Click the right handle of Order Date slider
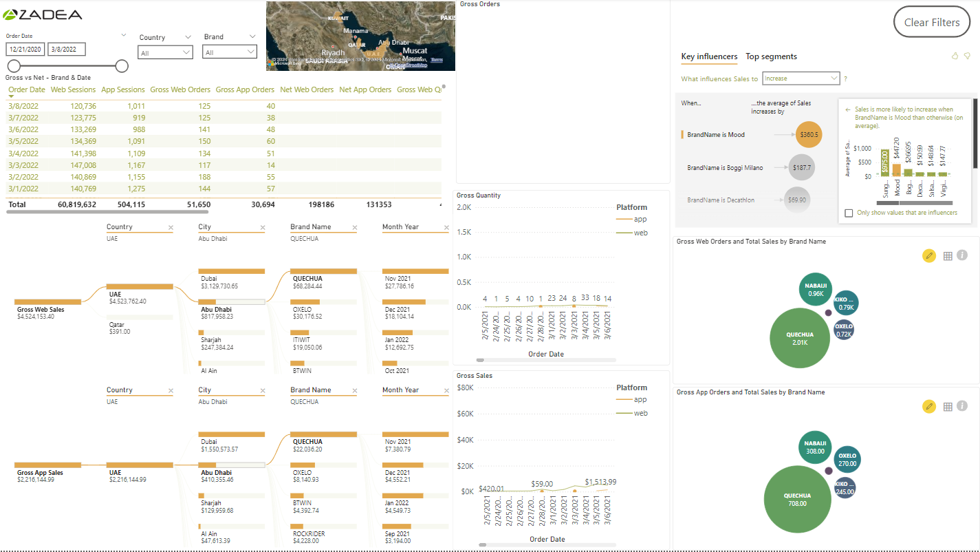980x552 pixels. pos(122,65)
